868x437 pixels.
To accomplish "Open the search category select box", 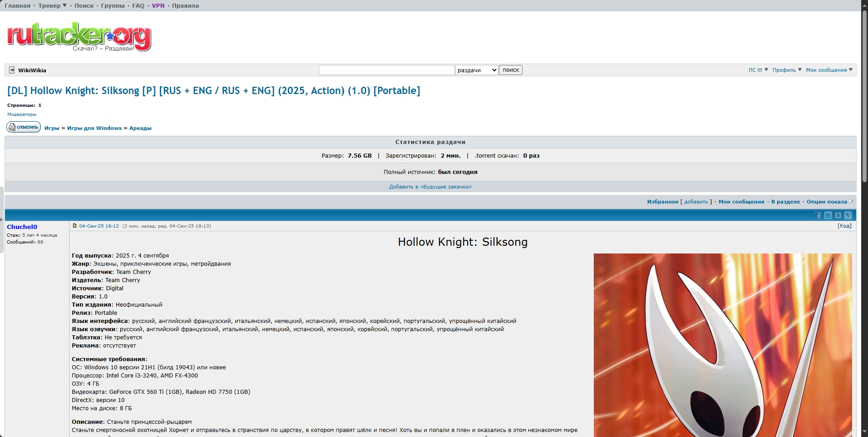I will (476, 70).
